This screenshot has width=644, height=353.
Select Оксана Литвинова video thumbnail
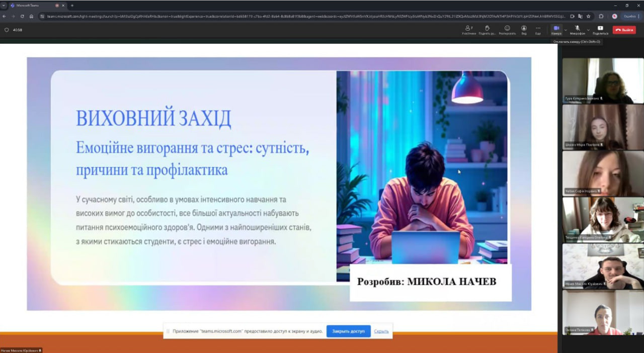pyautogui.click(x=603, y=312)
